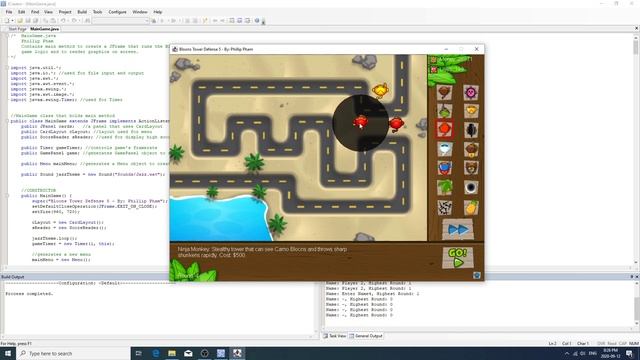Start the round with the GO! button
Screen dimensions: 640x360
[x=458, y=258]
